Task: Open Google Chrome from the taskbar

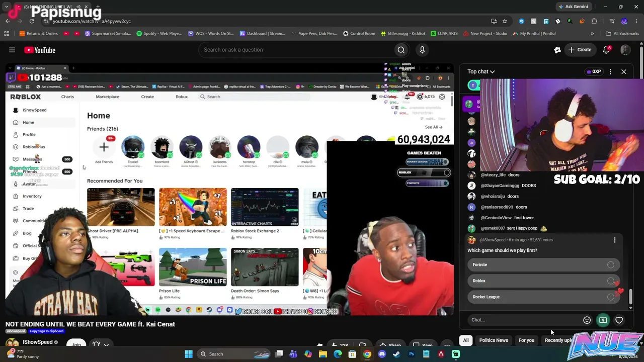Action: click(367, 354)
